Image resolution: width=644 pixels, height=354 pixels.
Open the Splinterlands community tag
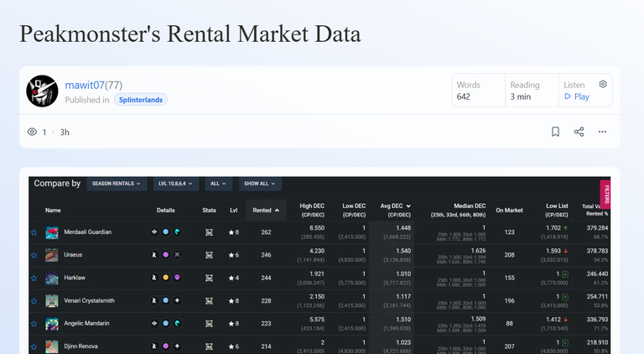[x=141, y=100]
